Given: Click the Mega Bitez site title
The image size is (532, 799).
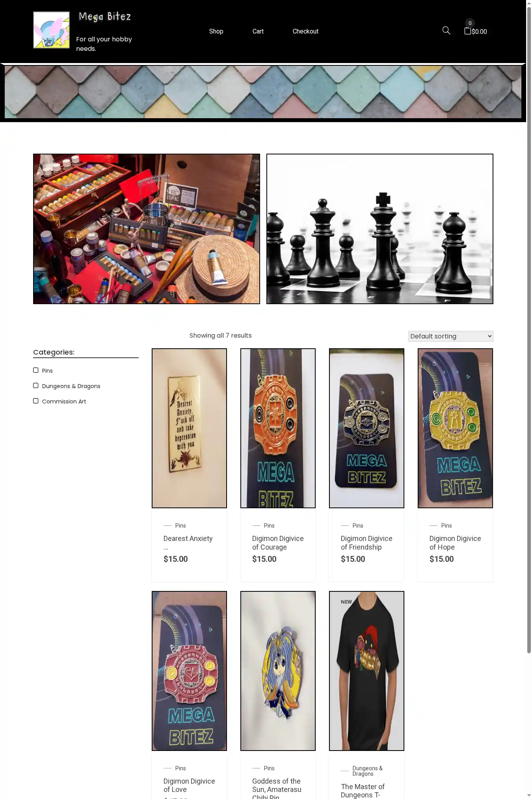Looking at the screenshot, I should tap(105, 17).
